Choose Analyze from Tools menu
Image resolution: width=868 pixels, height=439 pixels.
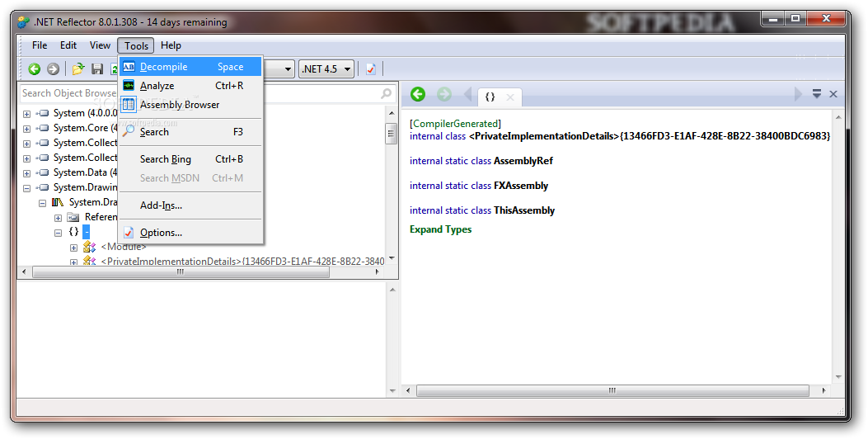tap(191, 85)
